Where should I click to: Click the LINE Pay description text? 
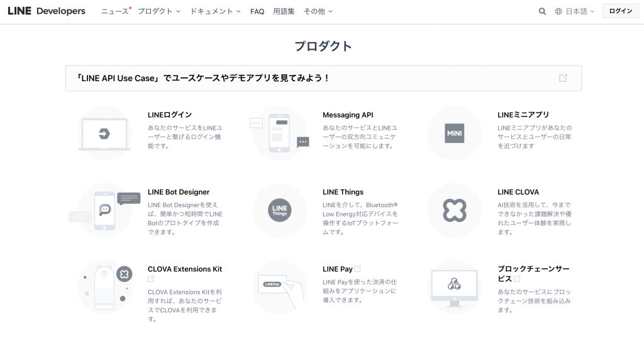point(360,291)
